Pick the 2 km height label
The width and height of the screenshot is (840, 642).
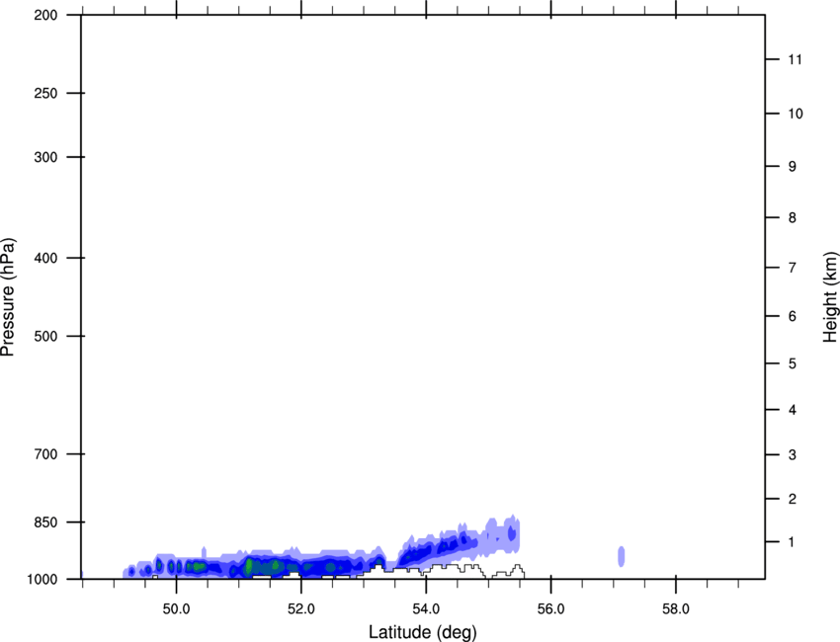click(792, 499)
